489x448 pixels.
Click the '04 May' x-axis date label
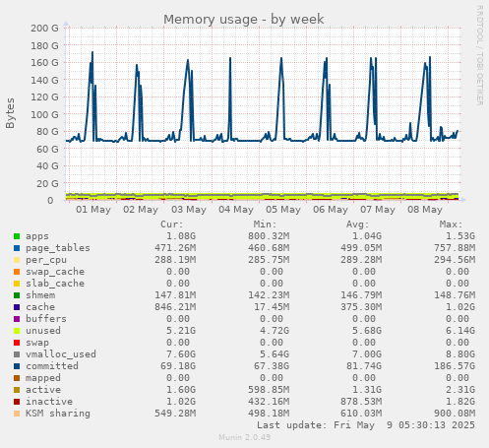pyautogui.click(x=236, y=210)
